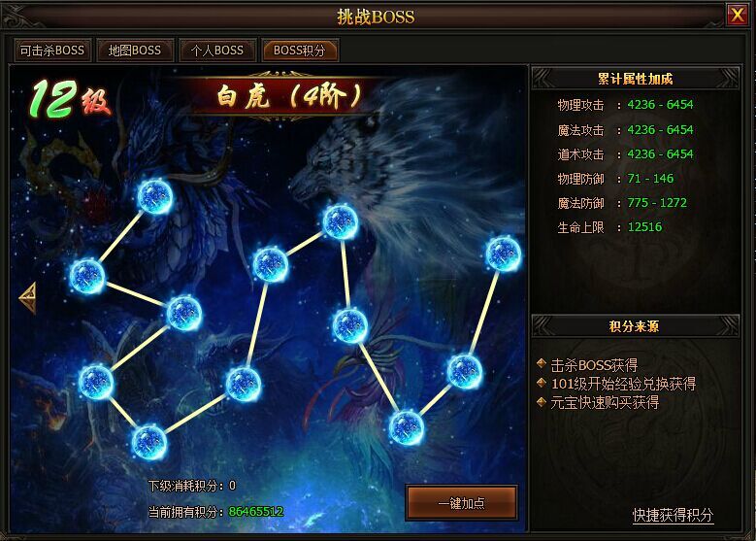This screenshot has height=541, width=756.
Task: Select the lowest orb right of center
Action: (x=406, y=427)
